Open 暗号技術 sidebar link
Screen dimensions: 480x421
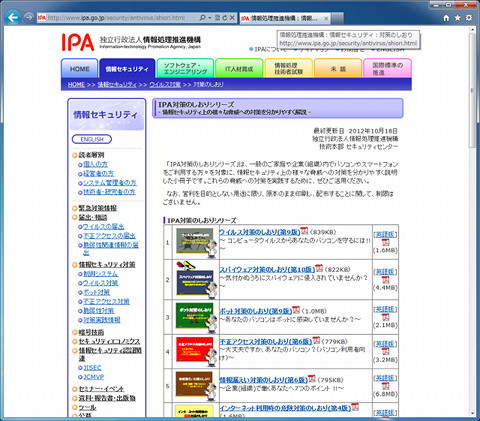pyautogui.click(x=91, y=333)
